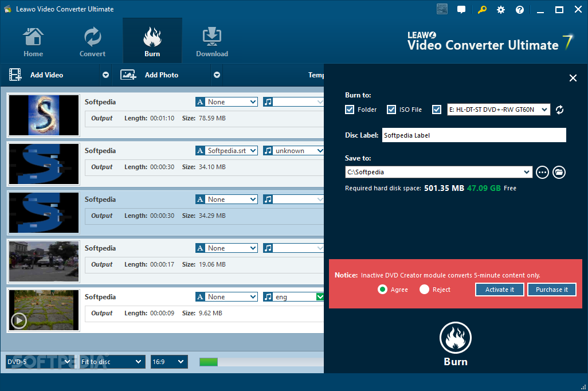Viewport: 588px width, 391px height.
Task: Click the 501.35 MB required space value
Action: point(444,188)
